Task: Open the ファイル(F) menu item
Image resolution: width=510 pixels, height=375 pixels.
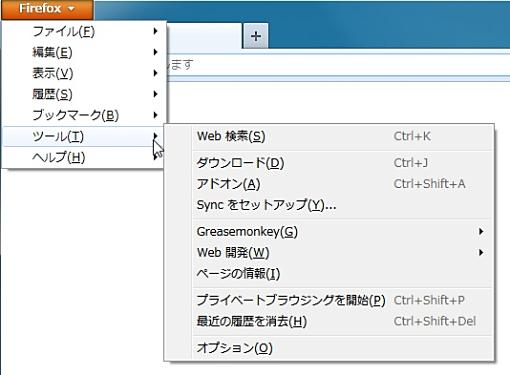Action: [85, 31]
